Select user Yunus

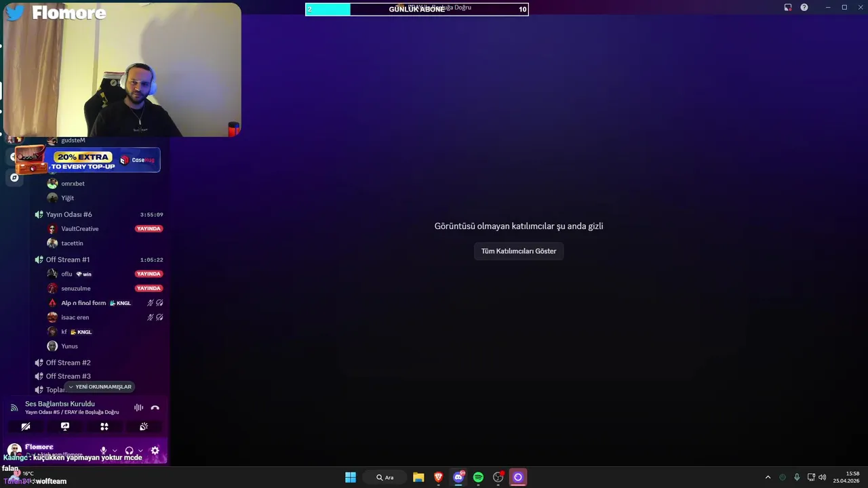point(69,346)
